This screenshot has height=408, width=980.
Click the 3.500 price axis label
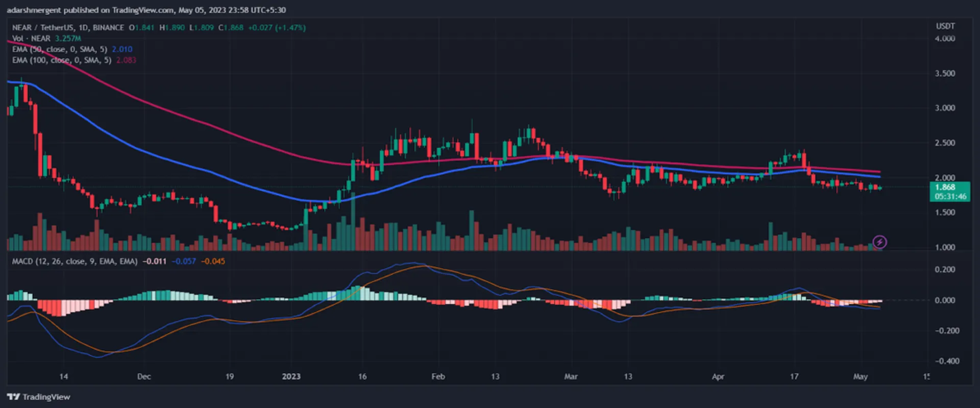coord(945,73)
